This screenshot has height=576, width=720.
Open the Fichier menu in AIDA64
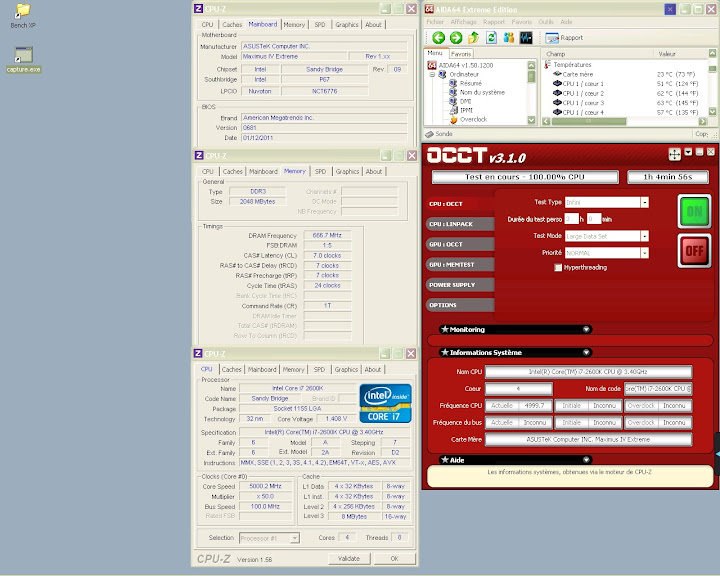point(435,22)
